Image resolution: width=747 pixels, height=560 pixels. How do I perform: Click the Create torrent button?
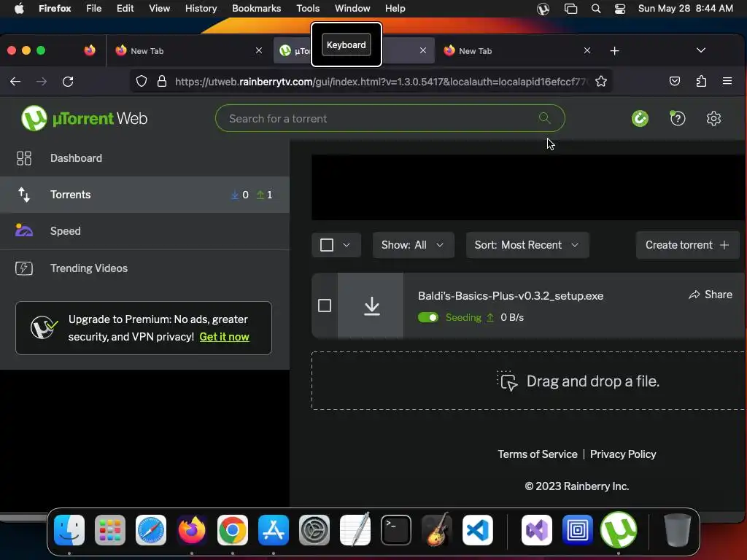point(687,245)
